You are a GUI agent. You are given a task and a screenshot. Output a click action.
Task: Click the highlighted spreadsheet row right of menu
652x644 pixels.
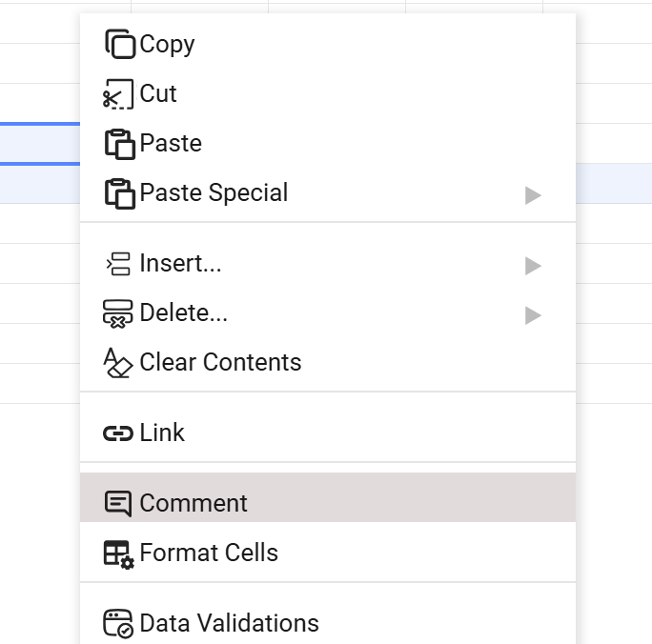tap(614, 183)
